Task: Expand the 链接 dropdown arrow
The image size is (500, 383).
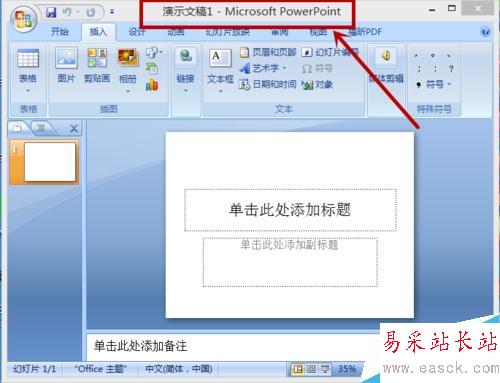Action: tap(186, 91)
